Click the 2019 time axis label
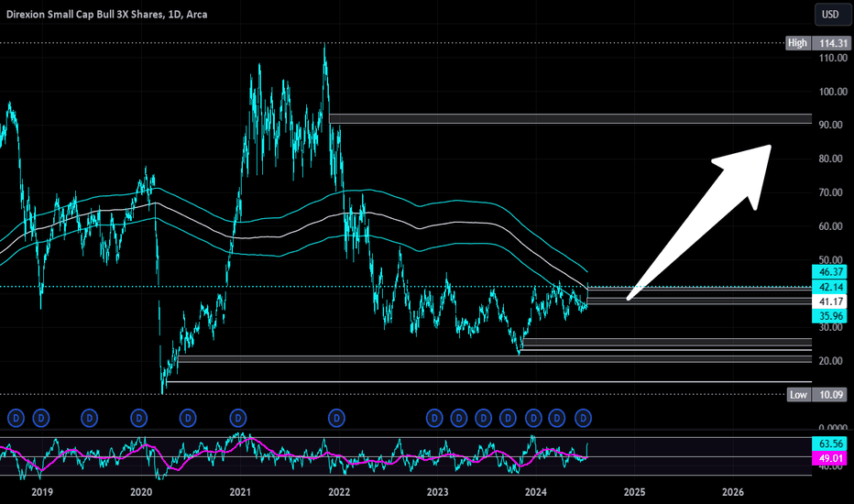The width and height of the screenshot is (854, 504). (x=42, y=492)
